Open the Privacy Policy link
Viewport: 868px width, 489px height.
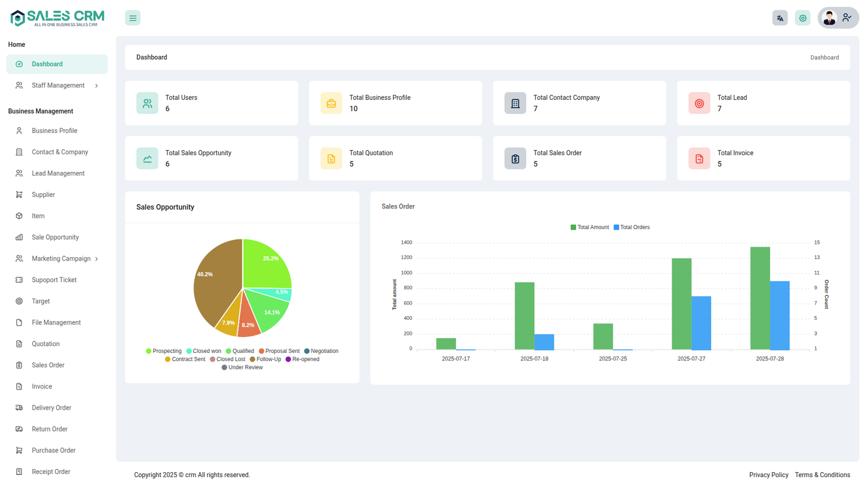click(x=768, y=475)
